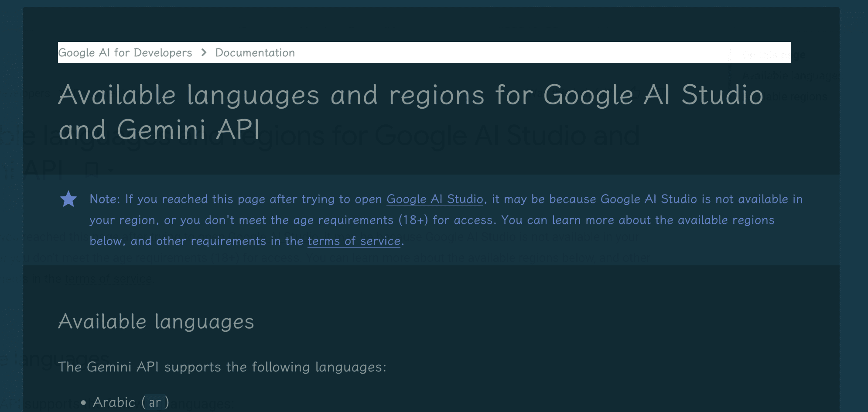Click the main page title heading
Viewport: 868px width, 412px height.
coord(411,112)
